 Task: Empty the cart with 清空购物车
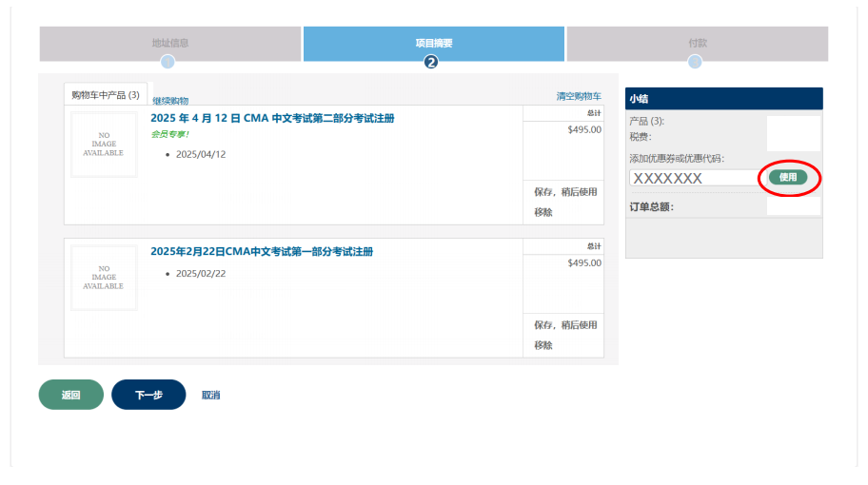579,96
